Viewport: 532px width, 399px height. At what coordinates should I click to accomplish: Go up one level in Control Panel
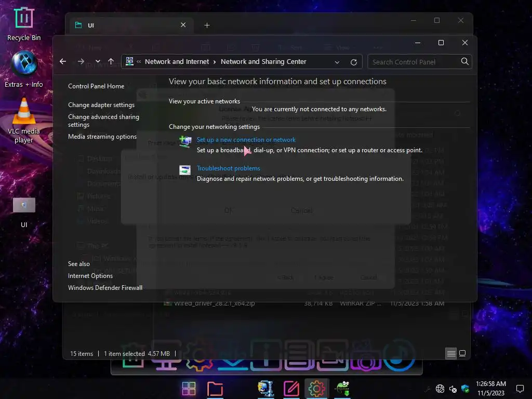click(x=111, y=61)
